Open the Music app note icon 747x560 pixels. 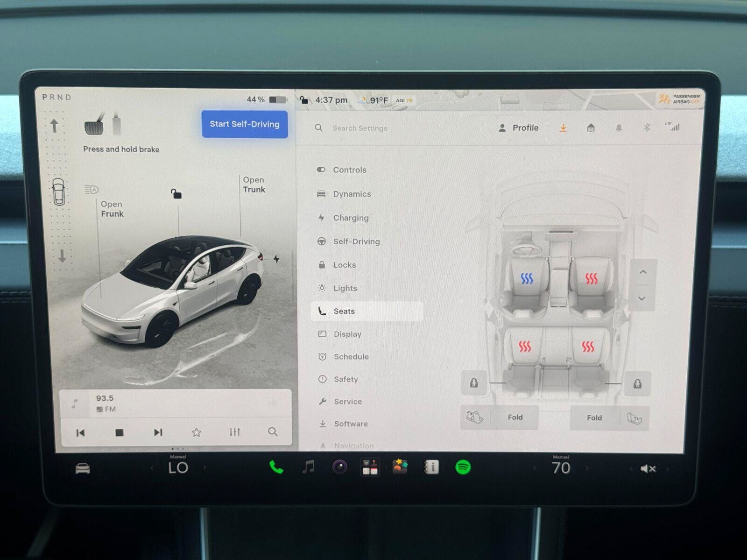point(308,467)
